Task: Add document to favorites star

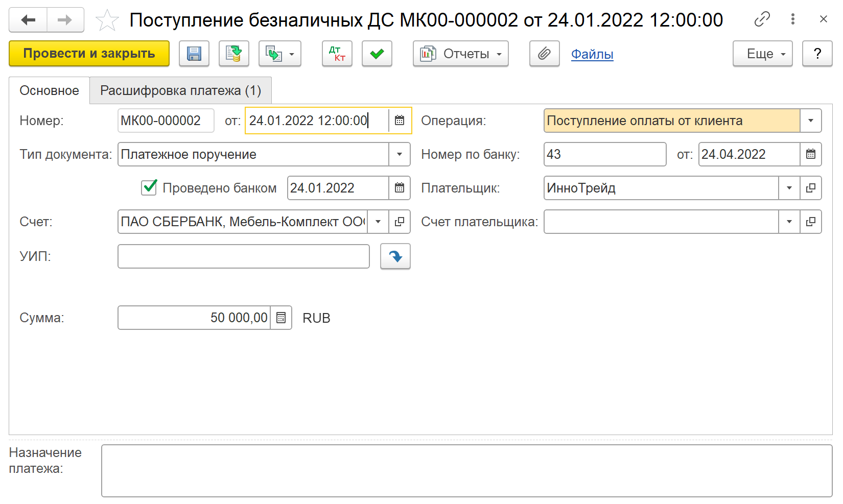Action: (107, 20)
